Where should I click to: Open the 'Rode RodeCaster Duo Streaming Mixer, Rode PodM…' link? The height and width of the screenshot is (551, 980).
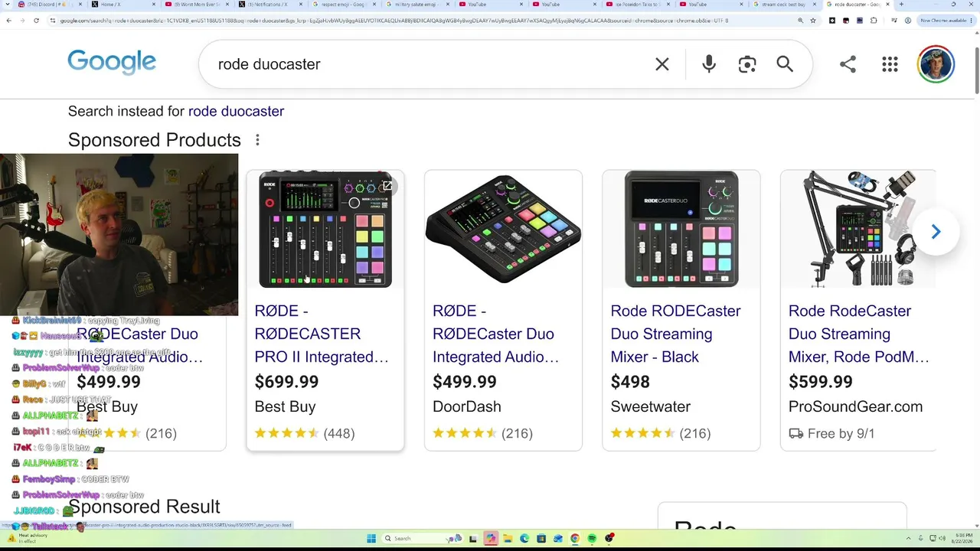(858, 334)
